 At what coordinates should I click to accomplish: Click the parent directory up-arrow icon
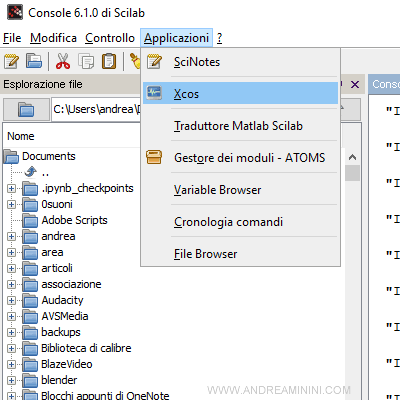(31, 172)
